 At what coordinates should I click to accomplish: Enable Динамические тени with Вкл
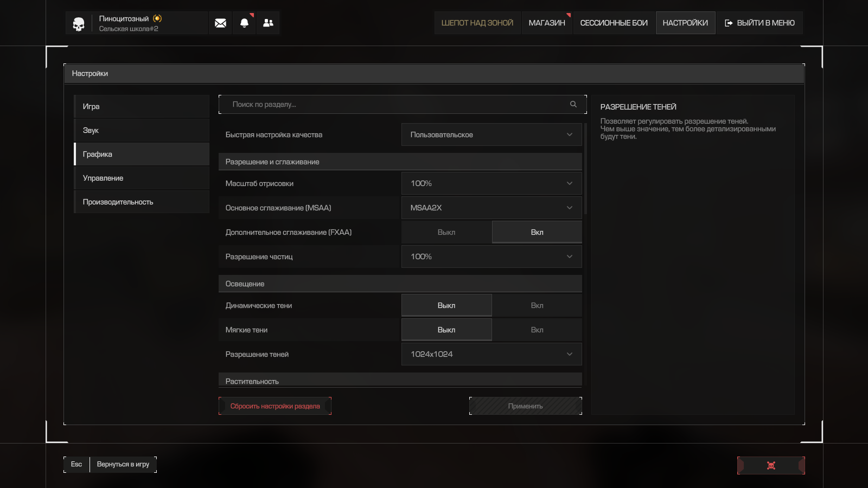[537, 305]
